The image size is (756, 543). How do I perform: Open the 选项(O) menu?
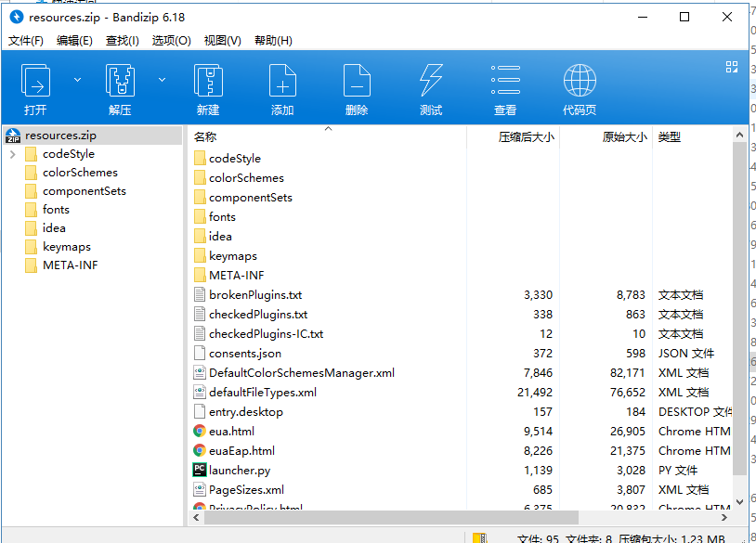click(x=171, y=41)
